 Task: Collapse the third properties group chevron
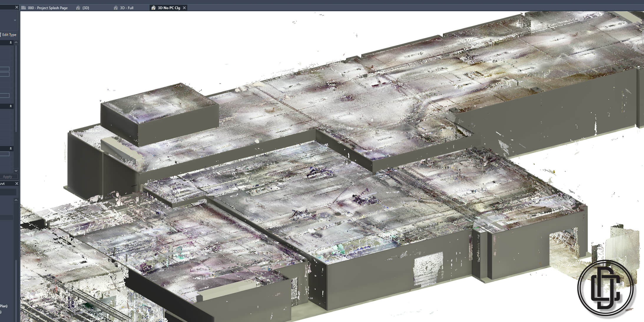point(11,148)
